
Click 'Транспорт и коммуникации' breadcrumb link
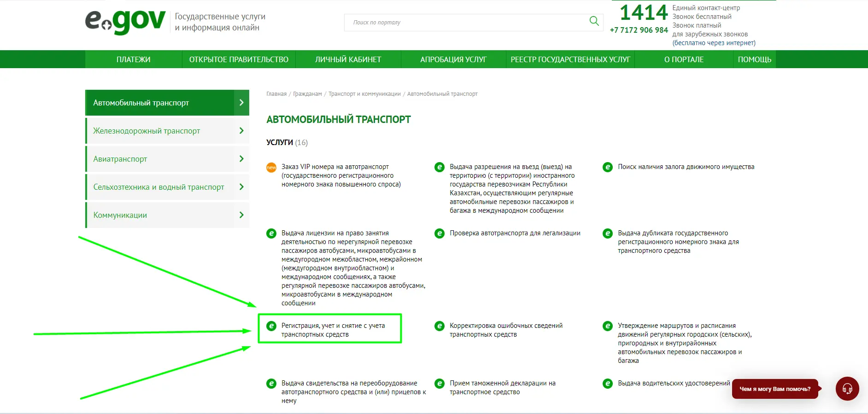click(364, 94)
